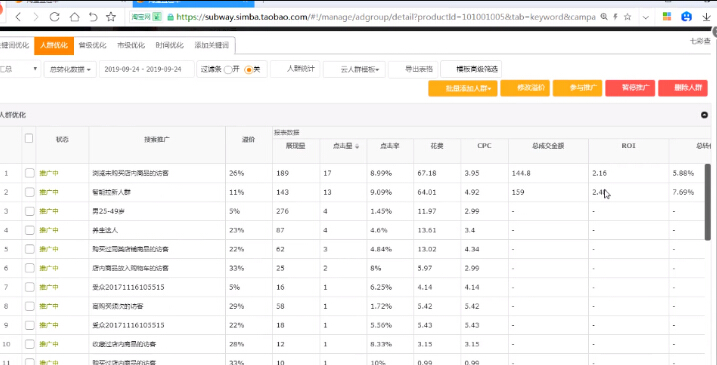
Task: Tick the select-all checkbox in table header
Action: pyautogui.click(x=29, y=138)
